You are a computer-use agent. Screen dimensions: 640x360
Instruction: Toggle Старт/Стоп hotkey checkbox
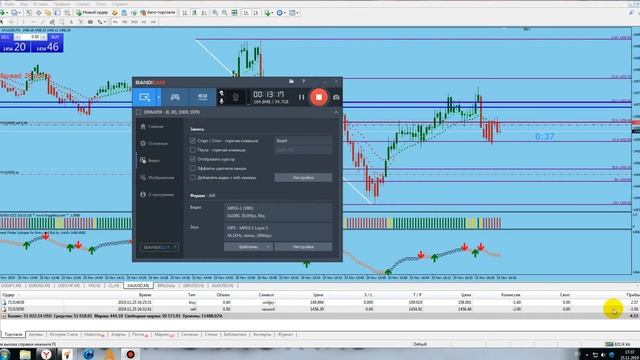coord(193,140)
